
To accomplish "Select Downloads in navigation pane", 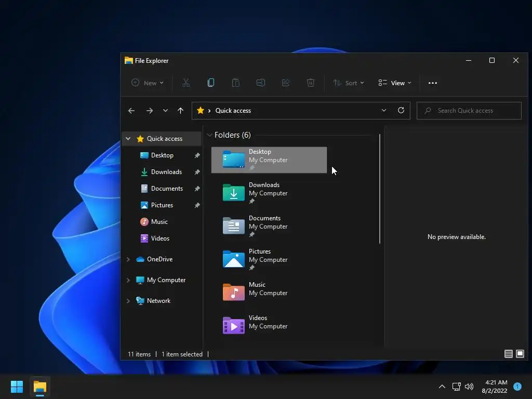I will 166,172.
